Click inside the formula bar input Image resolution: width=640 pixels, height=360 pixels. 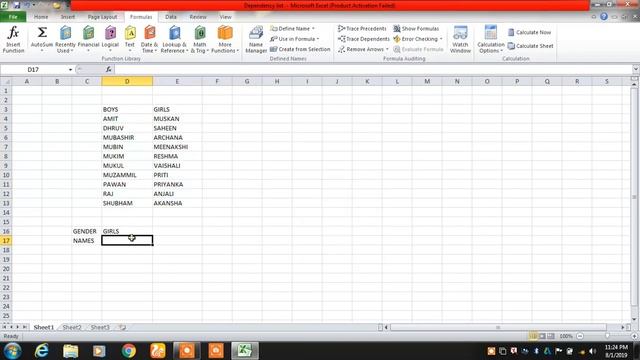[373, 70]
